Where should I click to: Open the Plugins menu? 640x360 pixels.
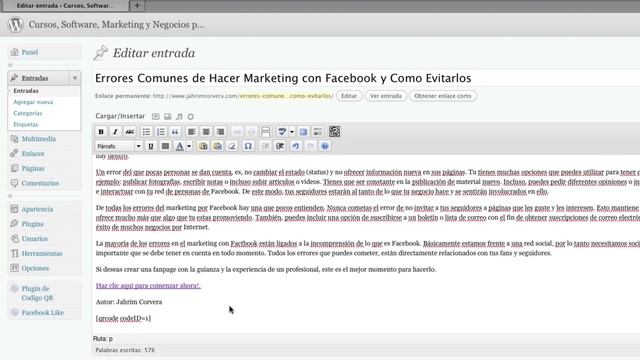(x=33, y=224)
